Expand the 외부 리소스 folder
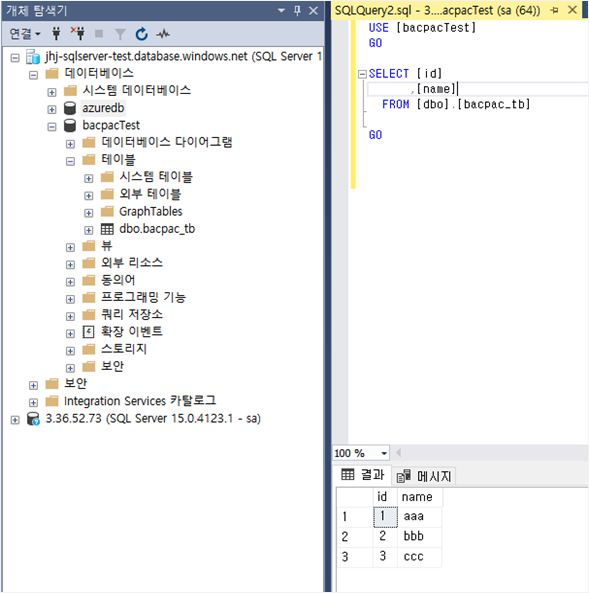The width and height of the screenshot is (589, 593). coord(70,265)
